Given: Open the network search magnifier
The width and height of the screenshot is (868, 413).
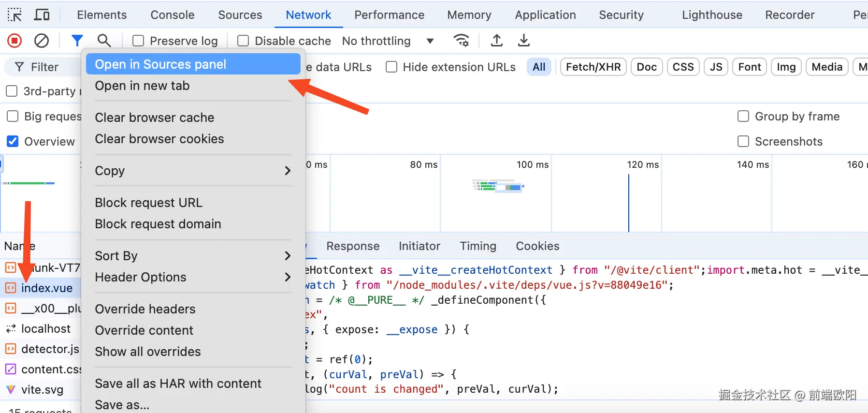Looking at the screenshot, I should 104,41.
